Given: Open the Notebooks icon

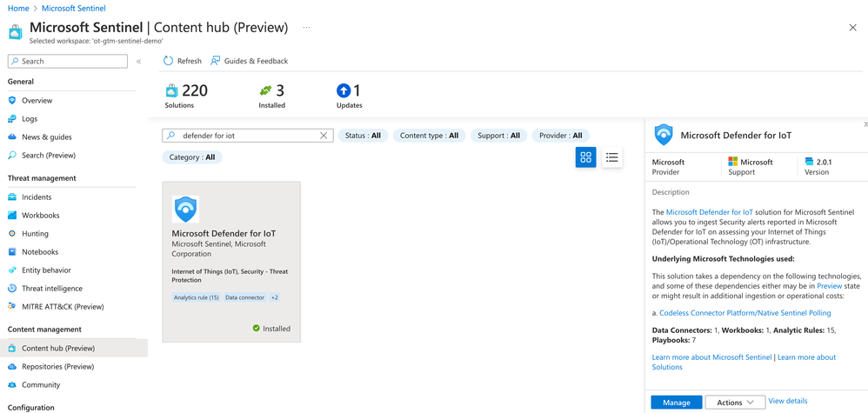Looking at the screenshot, I should tap(12, 252).
